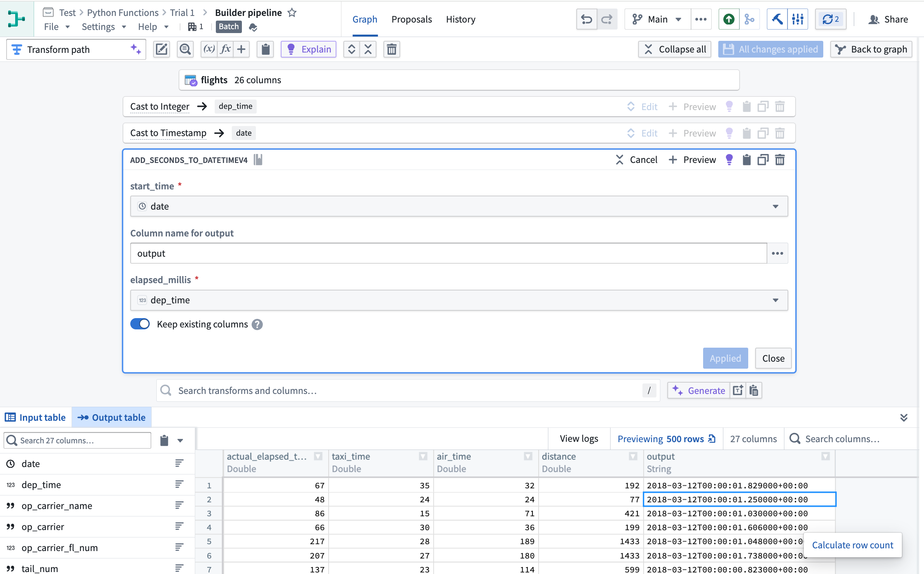This screenshot has height=574, width=924.
Task: Click the Explain button
Action: pos(308,49)
